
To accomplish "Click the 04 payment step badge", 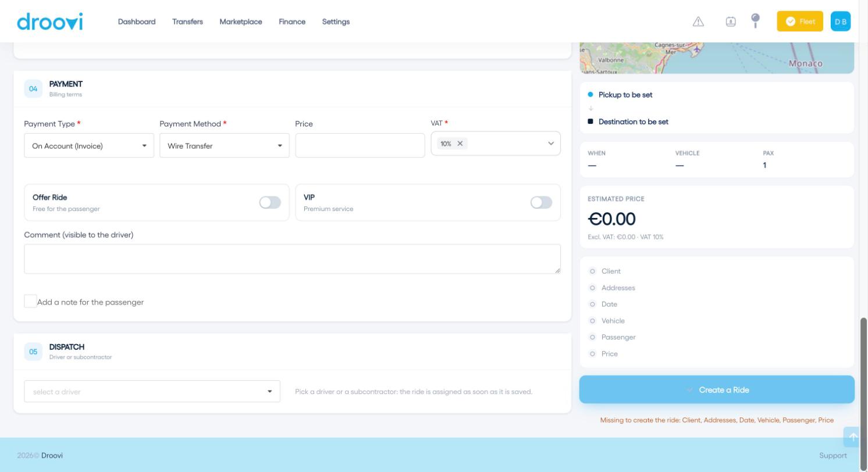I will 33,89.
